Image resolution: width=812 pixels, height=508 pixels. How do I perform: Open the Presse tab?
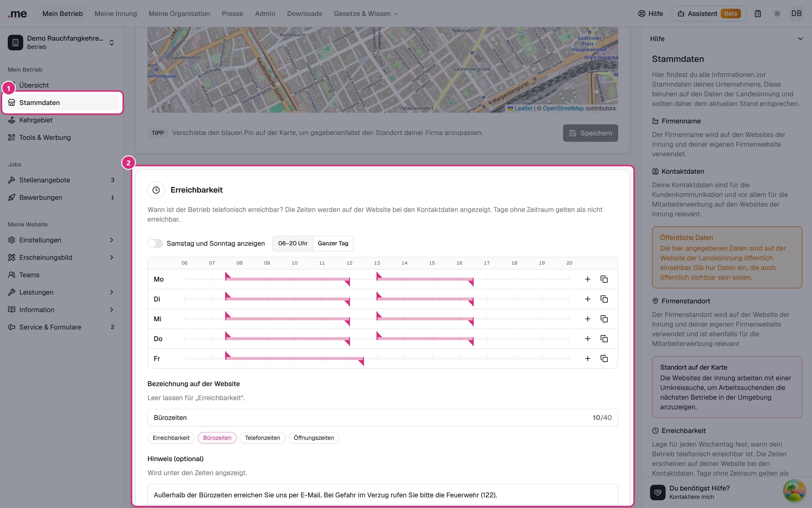tap(232, 14)
